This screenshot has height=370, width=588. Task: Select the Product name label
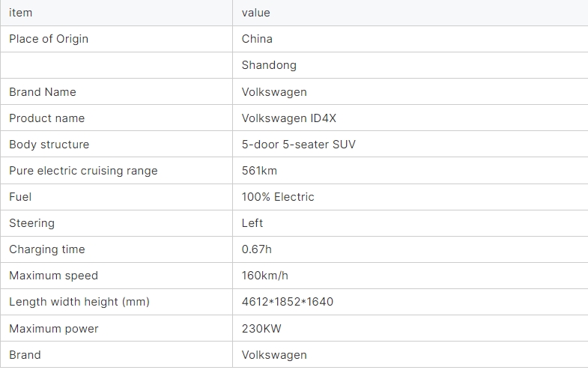click(46, 118)
